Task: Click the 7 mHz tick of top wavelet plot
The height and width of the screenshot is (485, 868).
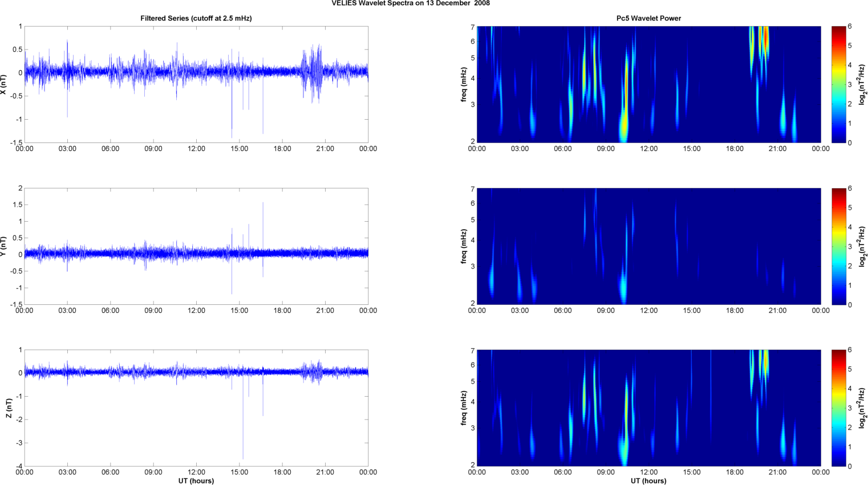Action: 472,27
